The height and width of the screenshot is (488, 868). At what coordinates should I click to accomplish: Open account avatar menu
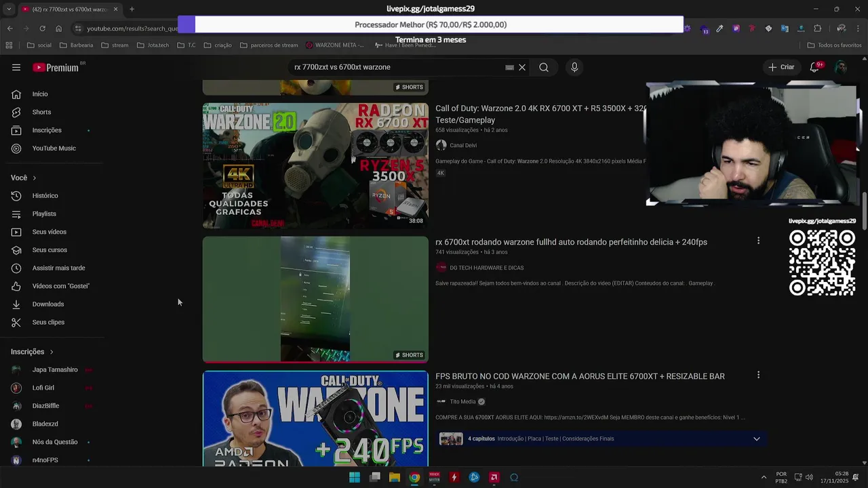[841, 67]
